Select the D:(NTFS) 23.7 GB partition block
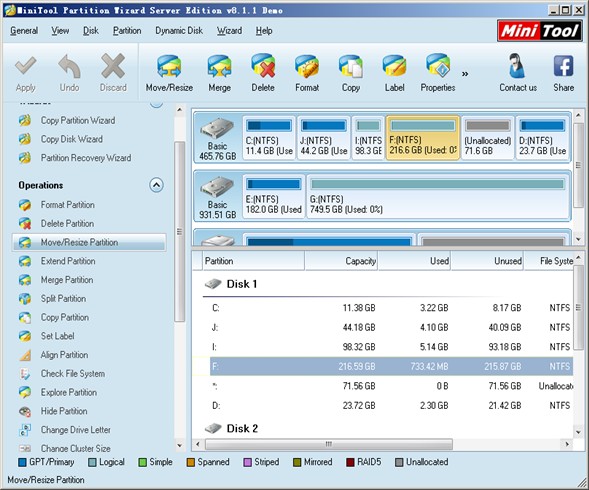The height and width of the screenshot is (490, 589). pos(542,138)
